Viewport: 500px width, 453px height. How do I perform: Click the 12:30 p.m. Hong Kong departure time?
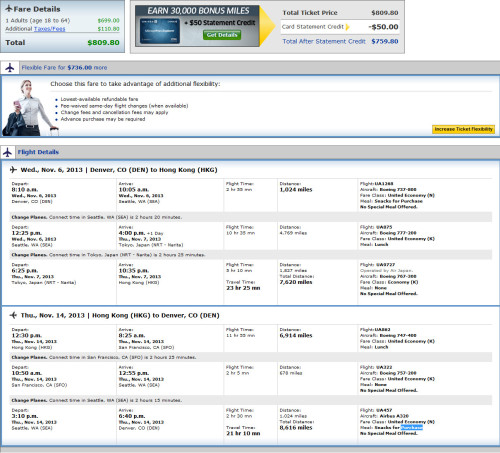(x=26, y=336)
